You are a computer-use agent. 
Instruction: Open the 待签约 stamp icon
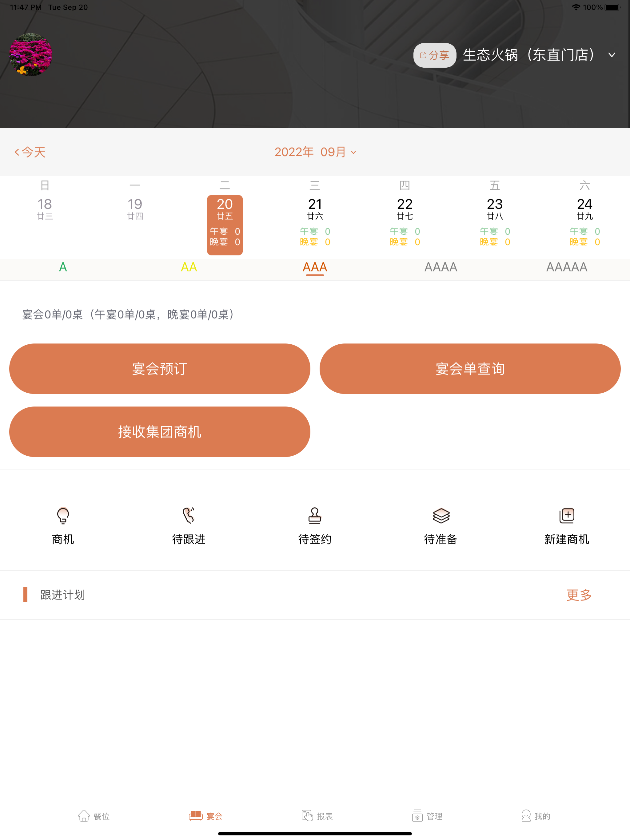point(315,516)
